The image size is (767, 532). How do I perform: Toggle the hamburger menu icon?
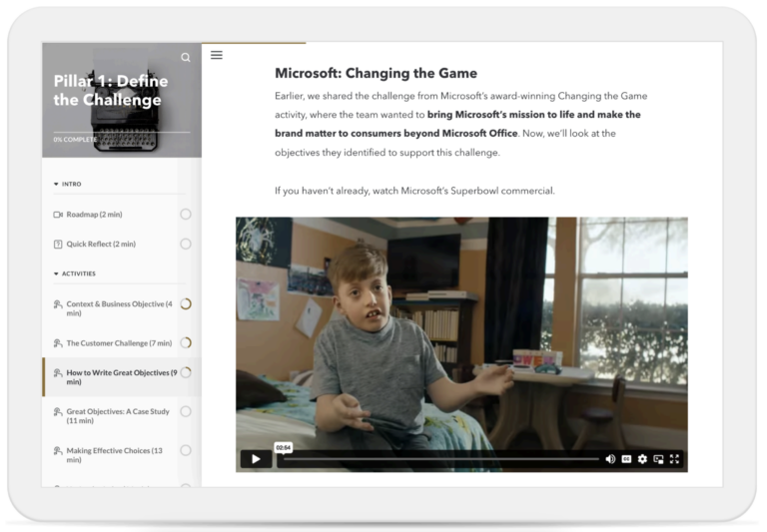(x=217, y=55)
